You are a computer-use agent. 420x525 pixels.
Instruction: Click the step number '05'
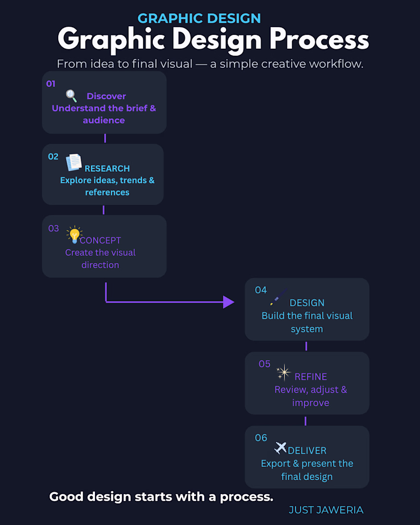pos(264,364)
